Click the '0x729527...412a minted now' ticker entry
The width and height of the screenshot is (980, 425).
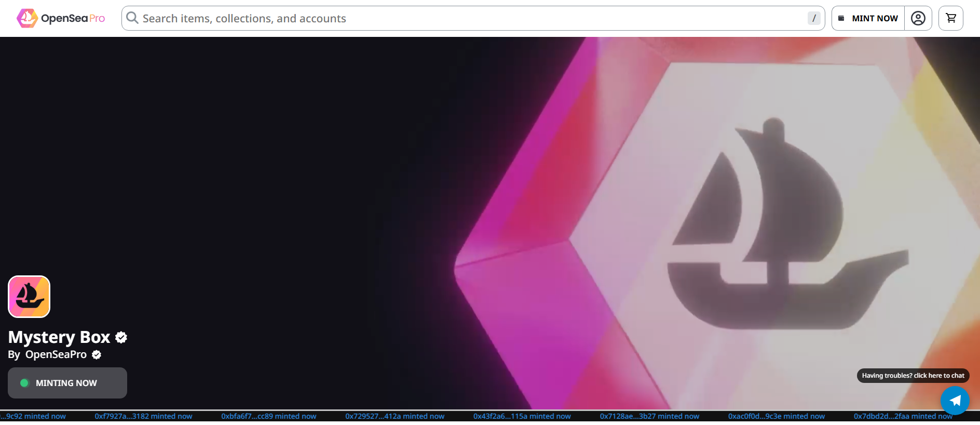pos(395,416)
